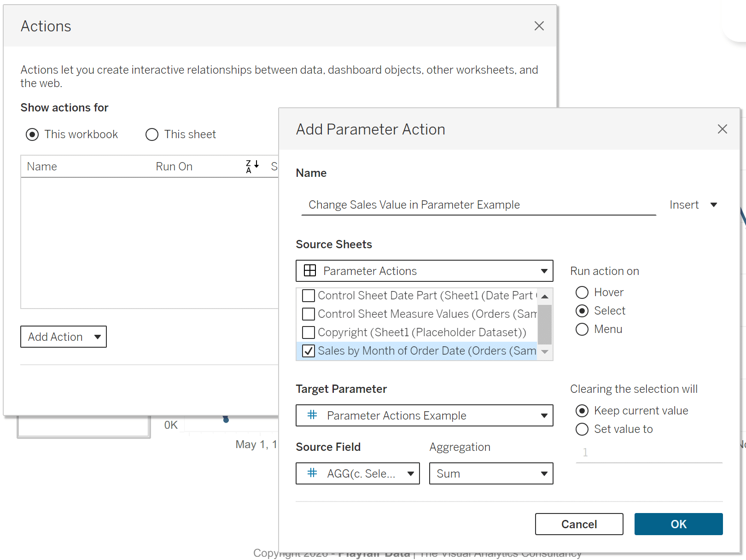Open the Target Parameter dropdown
746x560 pixels.
click(x=425, y=415)
